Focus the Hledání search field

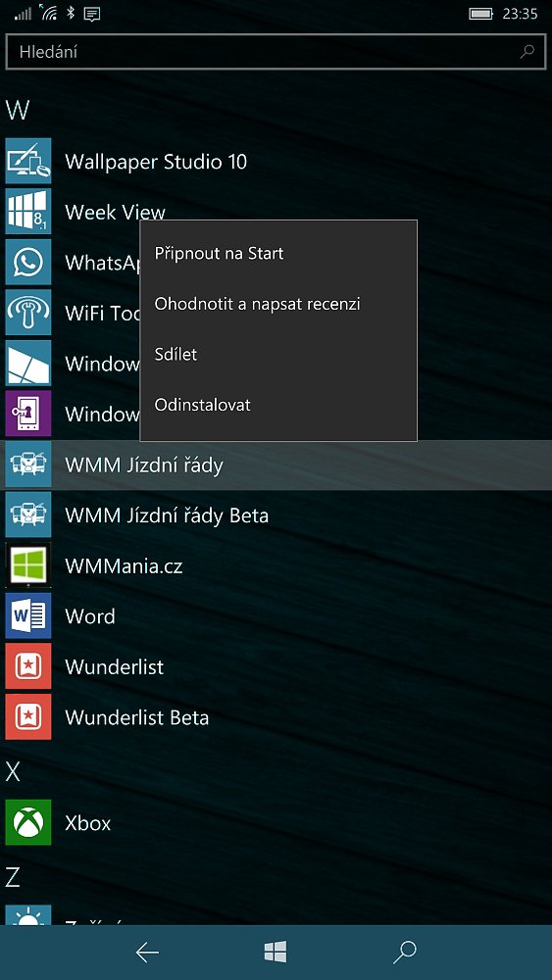276,52
